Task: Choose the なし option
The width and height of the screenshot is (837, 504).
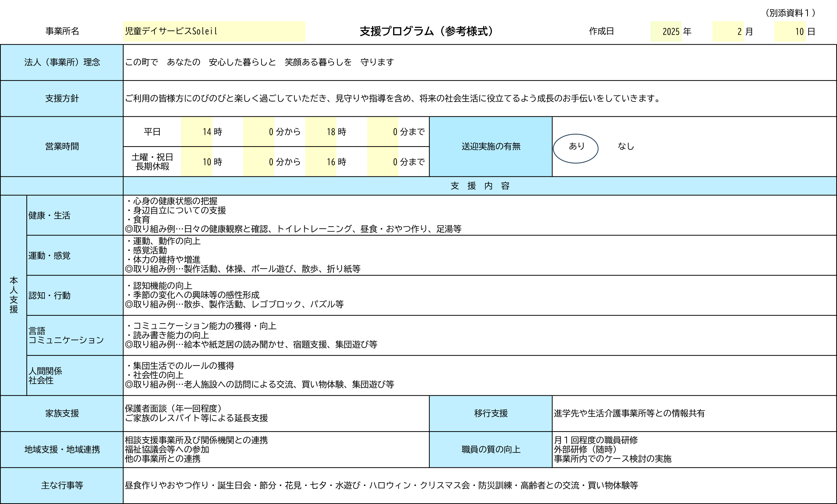Action: [626, 146]
